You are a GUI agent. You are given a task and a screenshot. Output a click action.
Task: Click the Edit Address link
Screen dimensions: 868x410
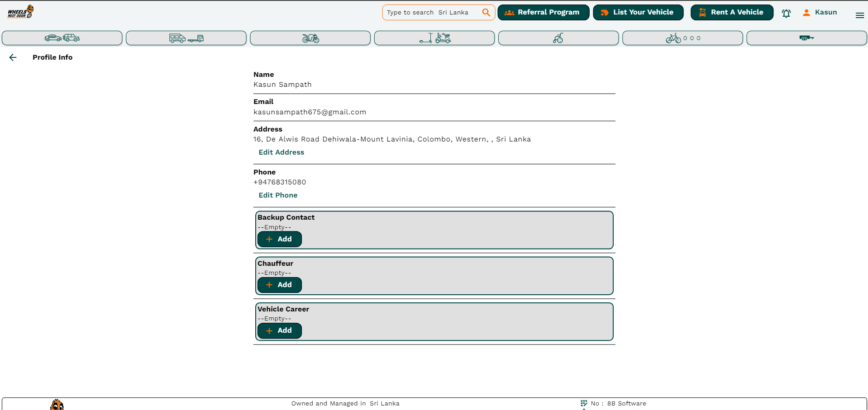tap(281, 152)
